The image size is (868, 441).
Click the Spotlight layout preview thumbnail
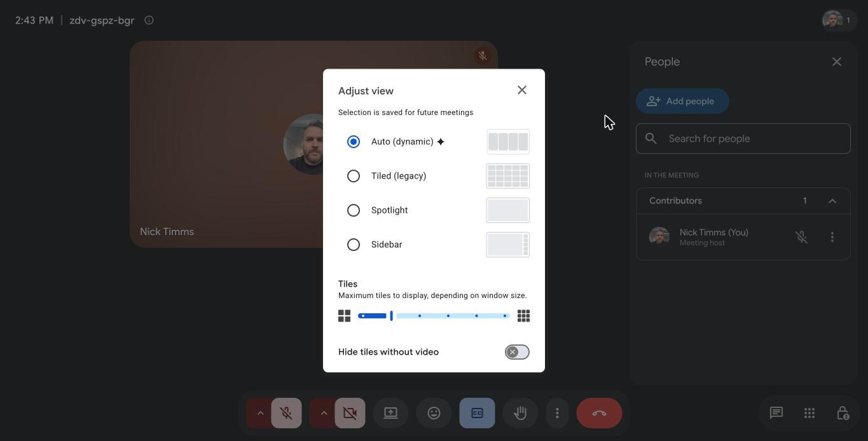pyautogui.click(x=508, y=210)
